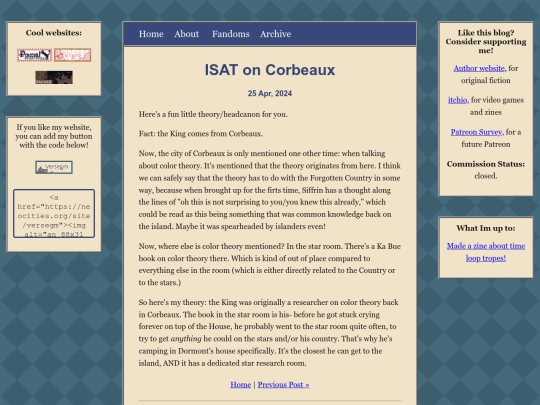Click the dark brown website button badge

54,77
